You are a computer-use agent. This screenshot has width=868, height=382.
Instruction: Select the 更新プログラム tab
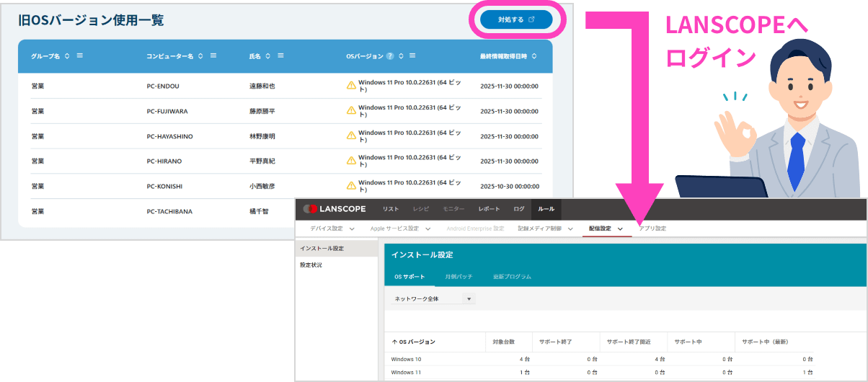512,277
